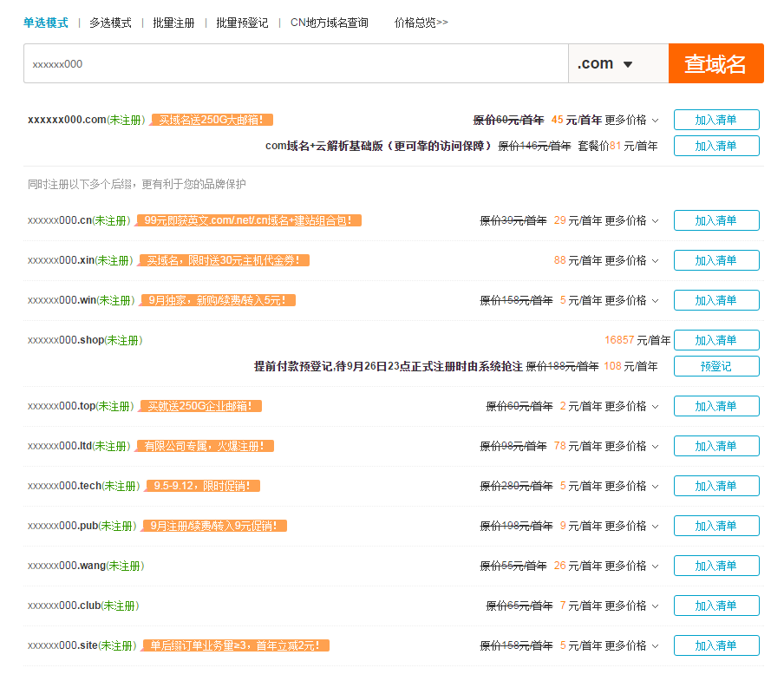Add xxxxxx000.tech to the list
This screenshot has height=681, width=784.
pyautogui.click(x=715, y=486)
